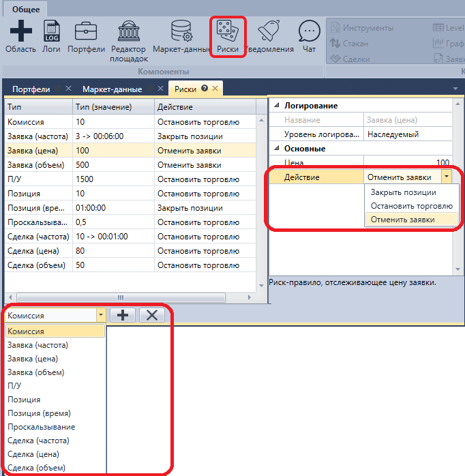Select the Сделка (цена) row in the rules table
Viewport: 465px width, 476px height.
(130, 251)
